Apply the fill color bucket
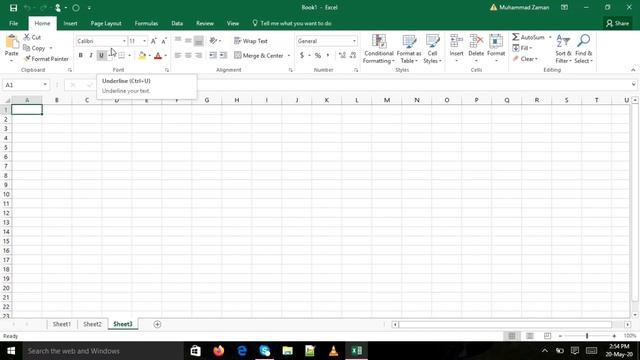The image size is (640, 360). [x=142, y=56]
